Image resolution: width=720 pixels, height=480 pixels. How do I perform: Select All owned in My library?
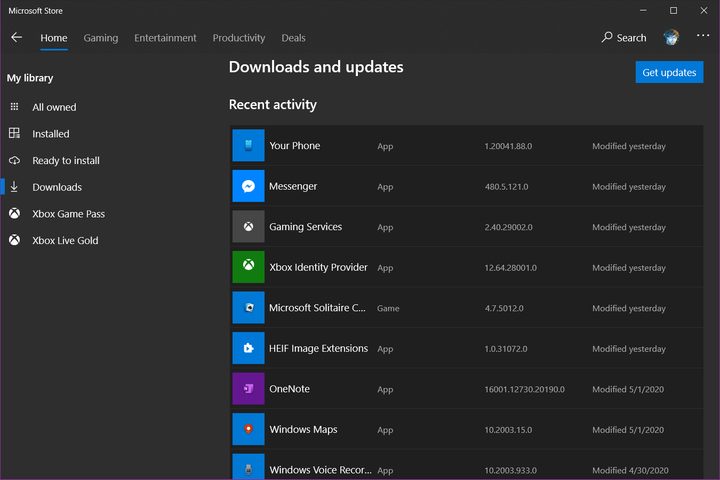point(54,107)
